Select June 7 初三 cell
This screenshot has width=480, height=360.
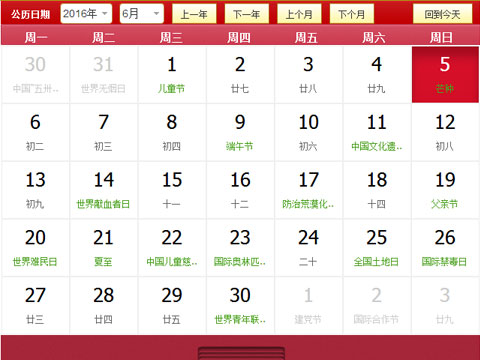[104, 132]
